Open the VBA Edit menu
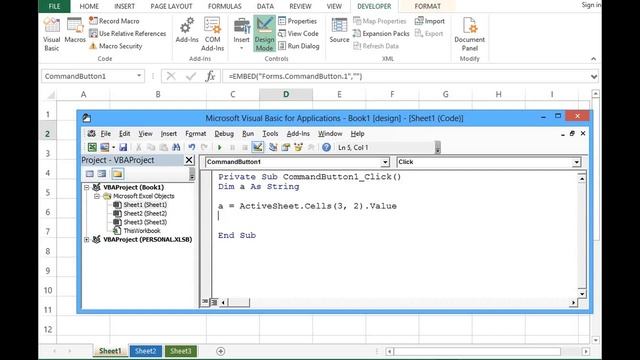 tap(124, 133)
